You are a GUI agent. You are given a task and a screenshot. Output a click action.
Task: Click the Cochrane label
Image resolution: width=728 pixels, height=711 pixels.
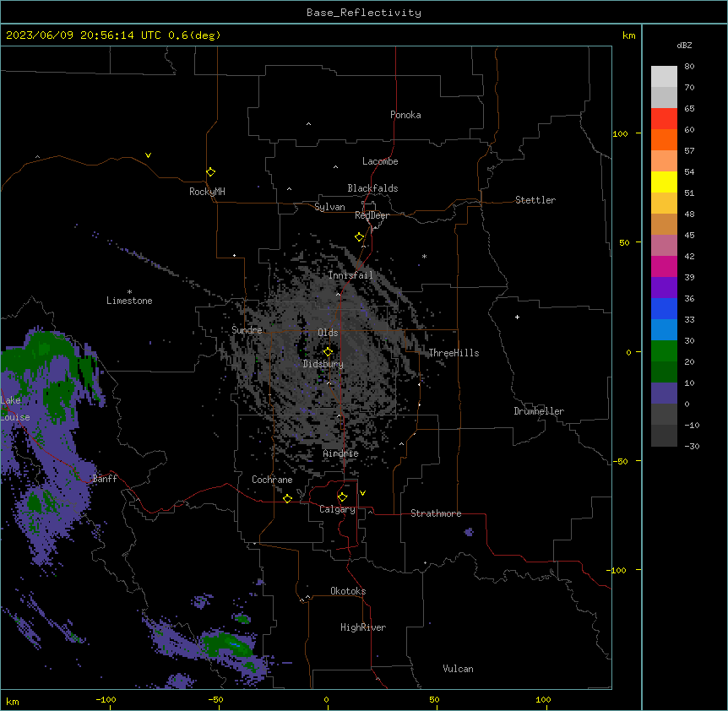click(272, 480)
